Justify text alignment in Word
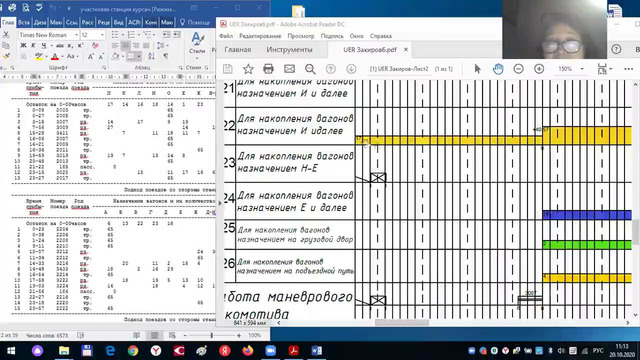Screen dimensions: 640x360 146,45
